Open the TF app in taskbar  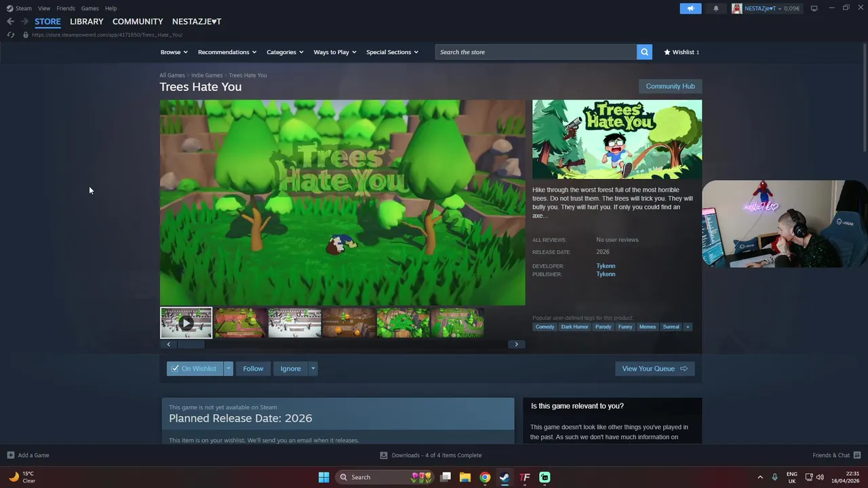pyautogui.click(x=525, y=477)
